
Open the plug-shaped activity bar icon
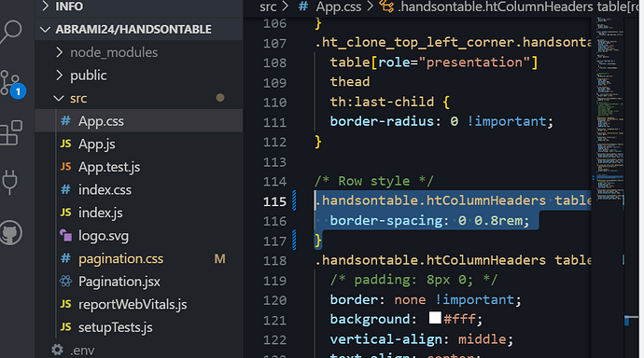tap(10, 182)
